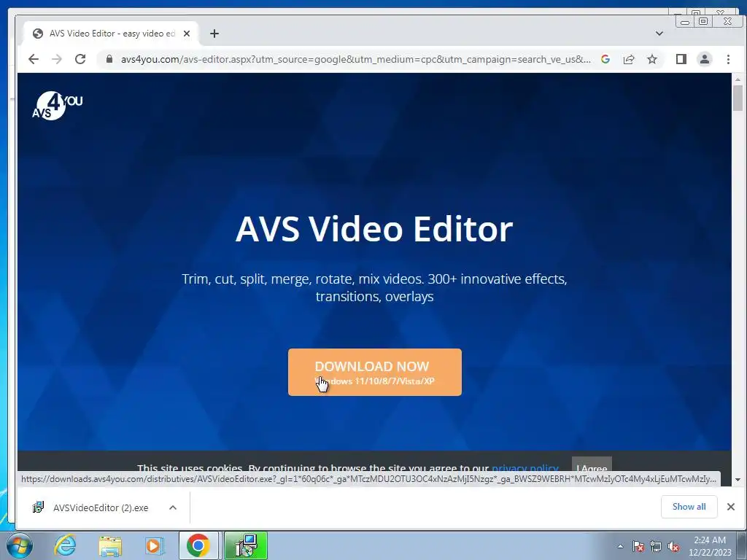Select the AVS Video Editor tab

point(112,34)
